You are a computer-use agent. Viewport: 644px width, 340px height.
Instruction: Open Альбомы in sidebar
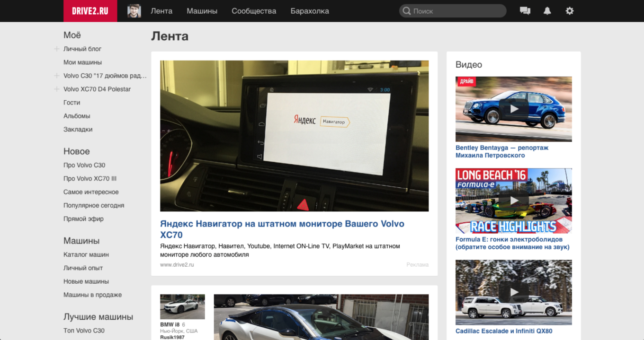[77, 116]
